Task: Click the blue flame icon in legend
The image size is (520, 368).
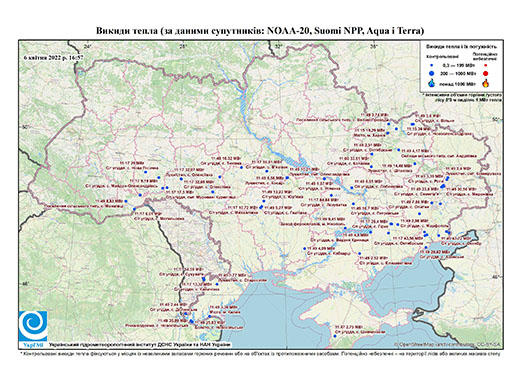Action: click(432, 83)
